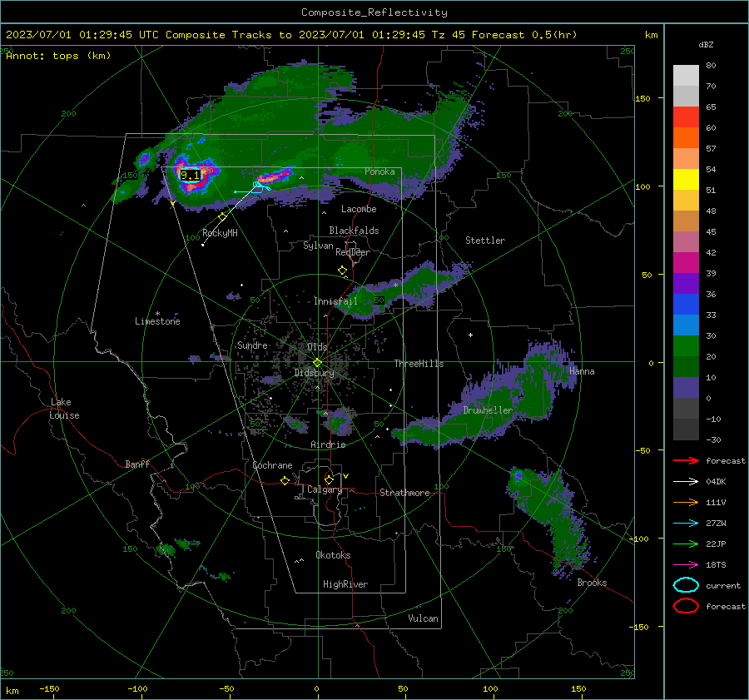The image size is (749, 700).
Task: Click the HighRiver town label
Action: (x=345, y=584)
